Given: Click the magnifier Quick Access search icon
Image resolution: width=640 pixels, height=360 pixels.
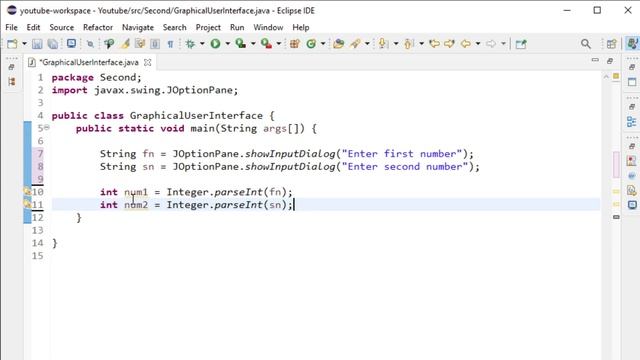Looking at the screenshot, I should click(x=586, y=44).
